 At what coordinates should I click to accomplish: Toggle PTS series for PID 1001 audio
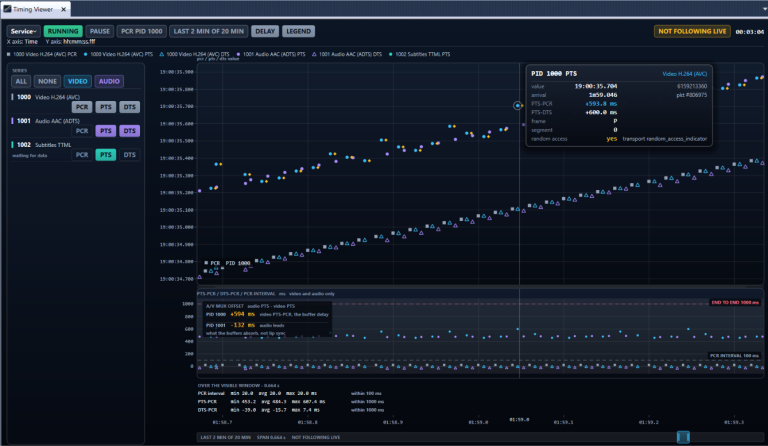106,131
